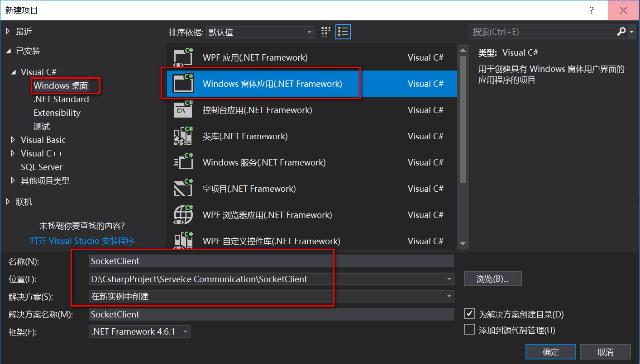This screenshot has height=364, width=640.
Task: Select the Windows 服务(.NET Framework) row text
Action: (x=264, y=162)
